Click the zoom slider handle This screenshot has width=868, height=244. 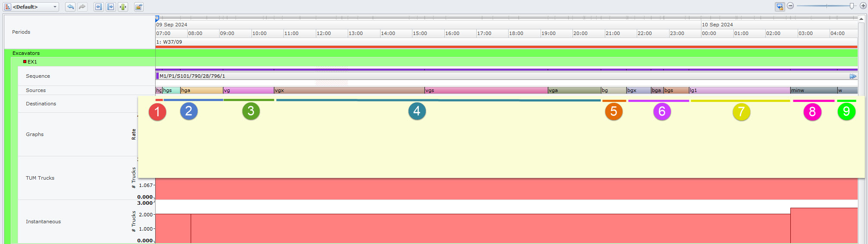852,6
